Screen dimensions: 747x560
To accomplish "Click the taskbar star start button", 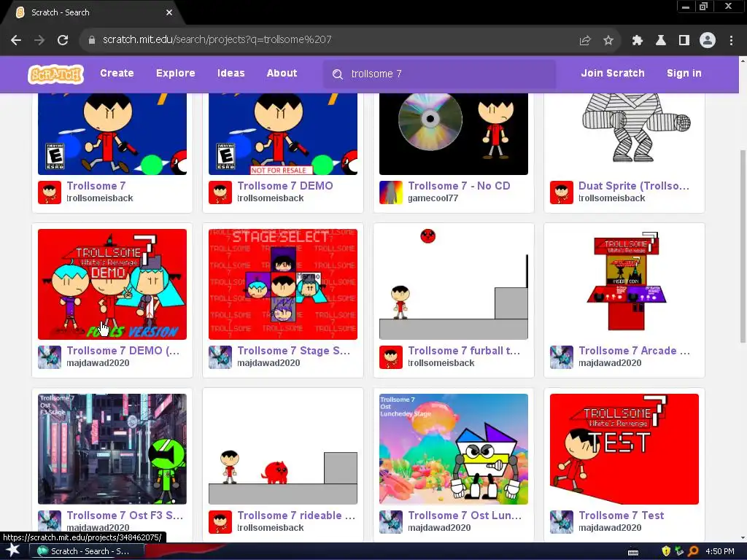I will click(13, 551).
